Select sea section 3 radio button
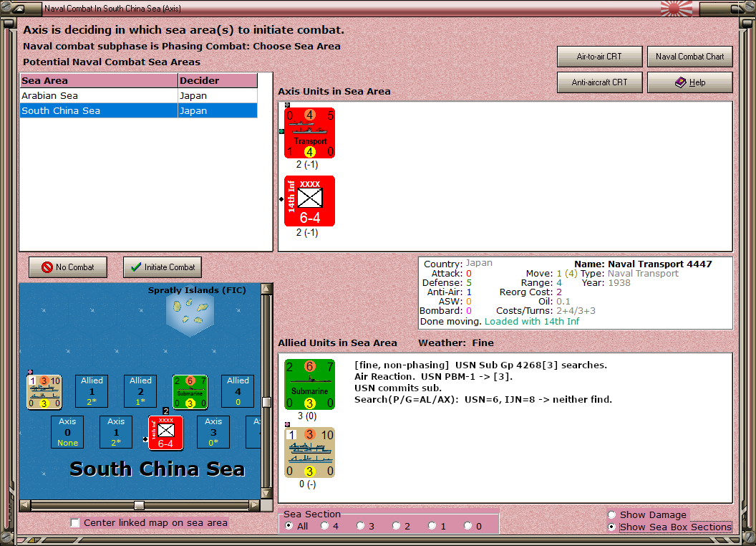This screenshot has height=546, width=756. tap(360, 526)
